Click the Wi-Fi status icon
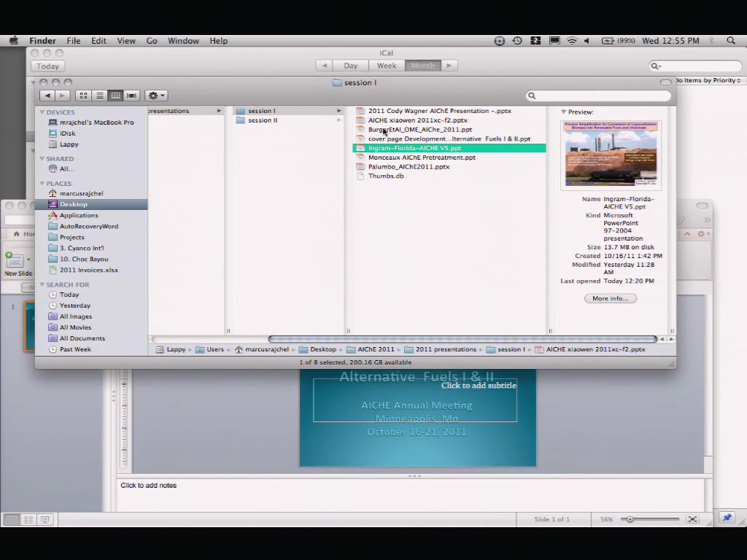The height and width of the screenshot is (560, 747). click(572, 41)
